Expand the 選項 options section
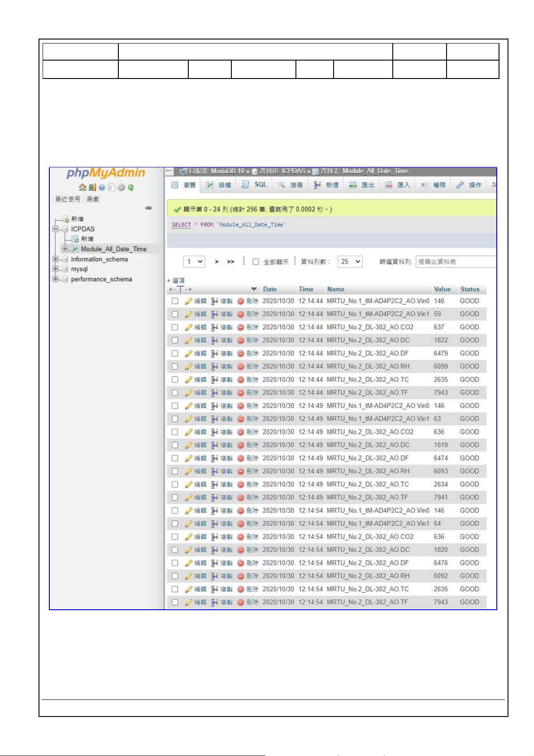 176,280
